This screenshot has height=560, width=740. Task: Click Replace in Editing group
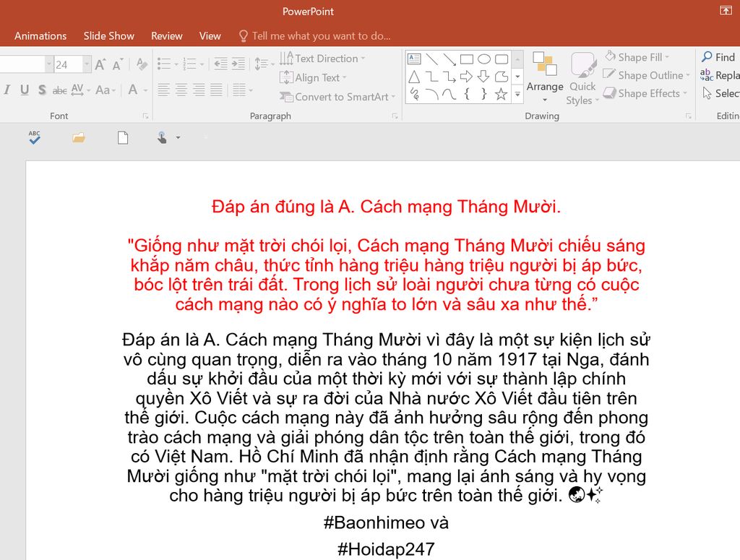[720, 75]
